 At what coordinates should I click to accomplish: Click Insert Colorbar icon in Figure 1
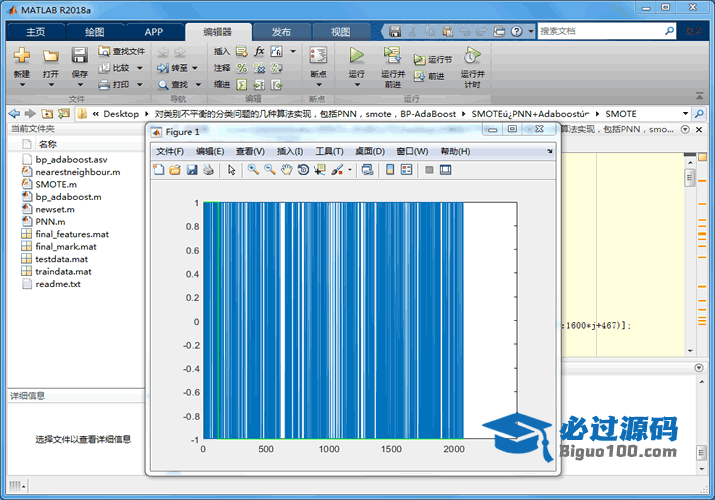[x=390, y=170]
